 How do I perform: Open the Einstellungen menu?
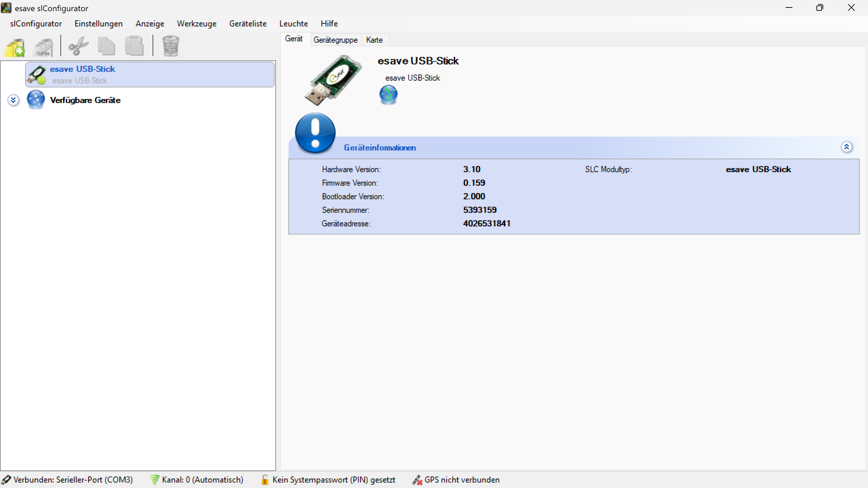click(99, 24)
